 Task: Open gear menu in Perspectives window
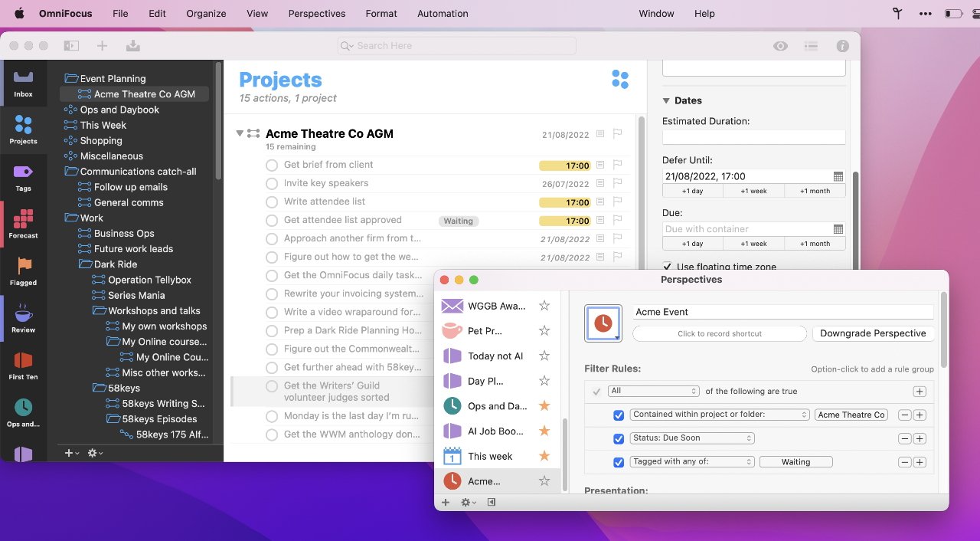click(468, 502)
